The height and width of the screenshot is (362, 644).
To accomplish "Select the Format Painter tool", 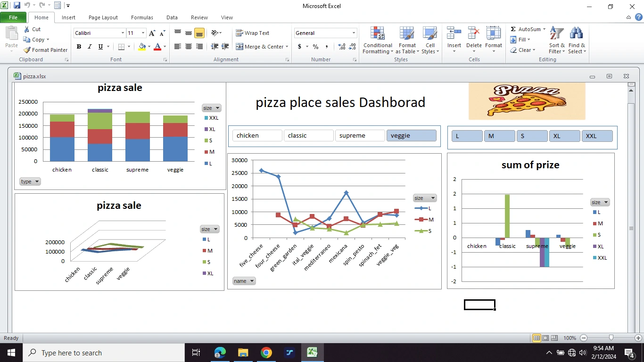I will coord(46,50).
